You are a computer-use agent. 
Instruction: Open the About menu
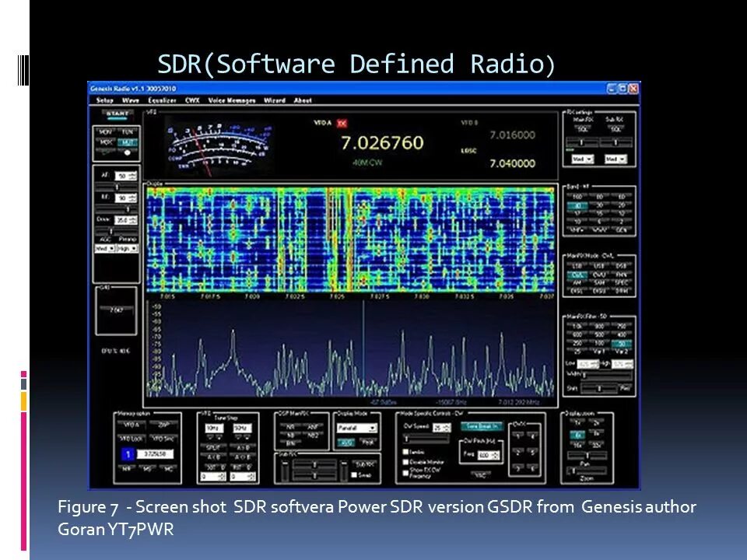[x=303, y=100]
